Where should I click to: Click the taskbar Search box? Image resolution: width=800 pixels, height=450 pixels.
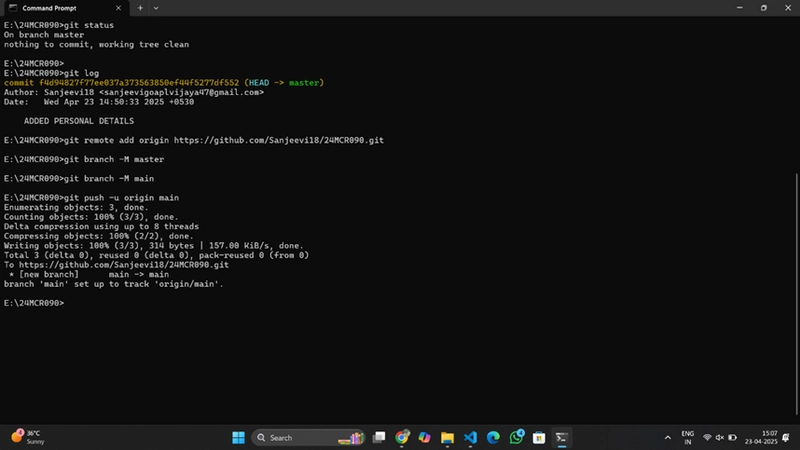click(x=308, y=438)
